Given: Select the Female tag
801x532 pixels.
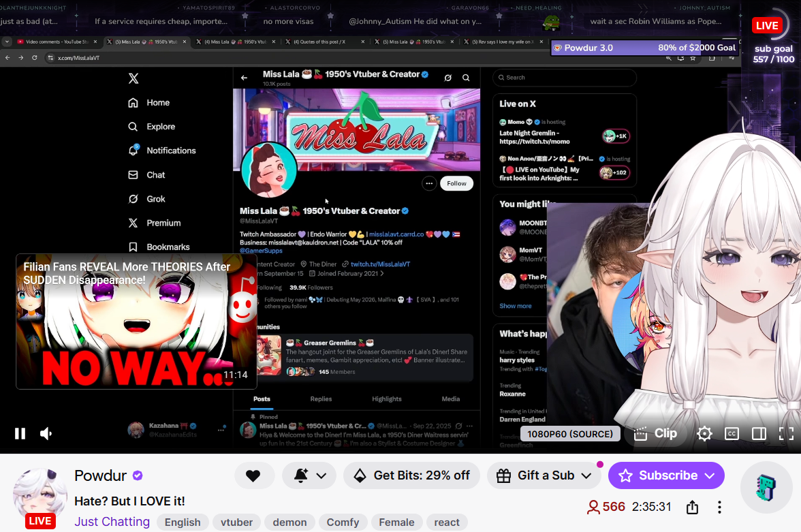Looking at the screenshot, I should [x=396, y=522].
